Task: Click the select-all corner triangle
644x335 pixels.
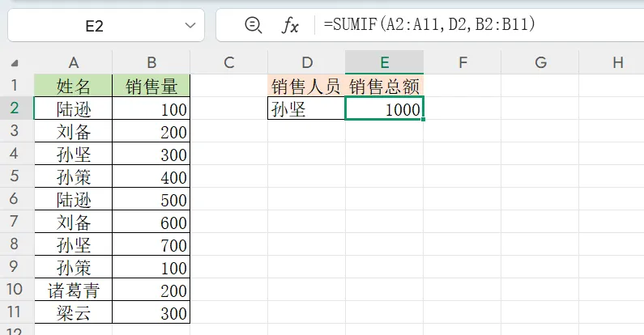Action: tap(15, 63)
